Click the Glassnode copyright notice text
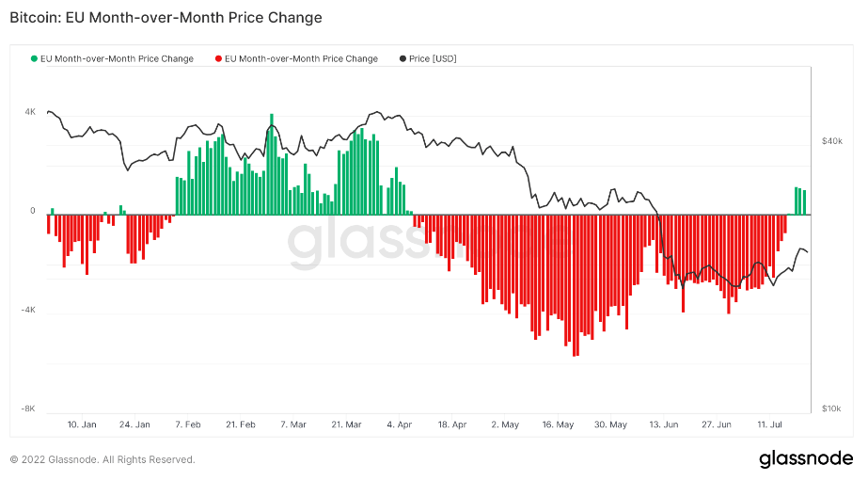The height and width of the screenshot is (481, 868). coord(103,460)
